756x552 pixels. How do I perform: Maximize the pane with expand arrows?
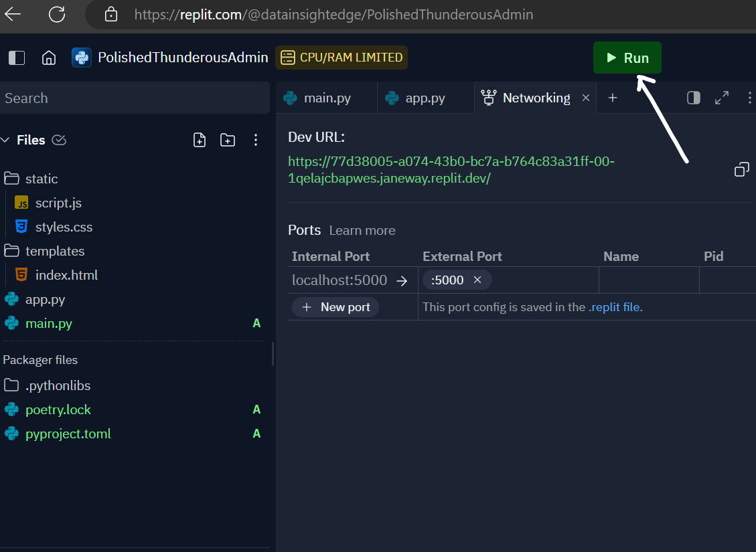[x=721, y=98]
